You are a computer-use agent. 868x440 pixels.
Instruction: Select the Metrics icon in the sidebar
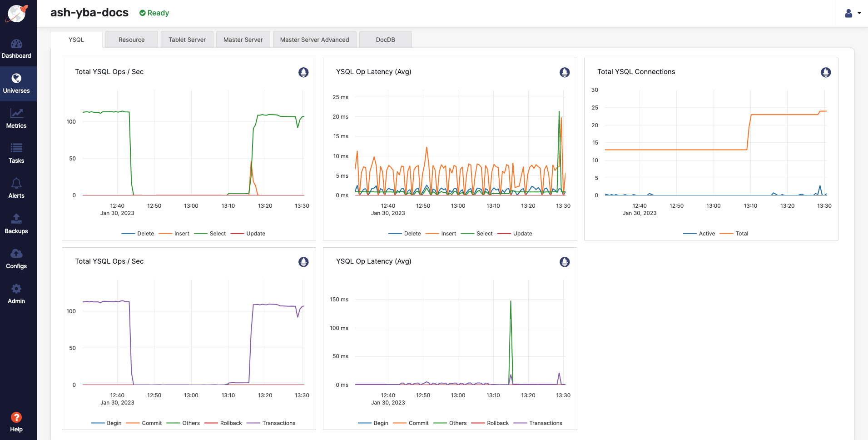[16, 118]
